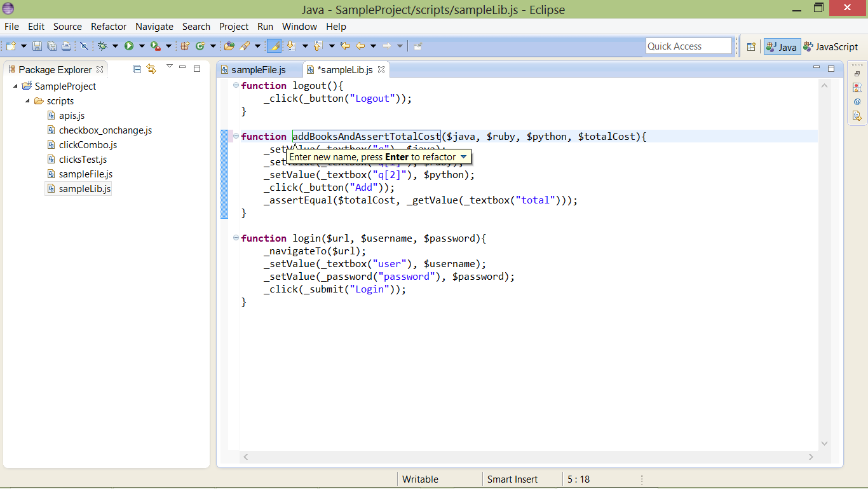Image resolution: width=868 pixels, height=489 pixels.
Task: Collapse the scripts folder in Package Explorer
Action: click(x=27, y=100)
